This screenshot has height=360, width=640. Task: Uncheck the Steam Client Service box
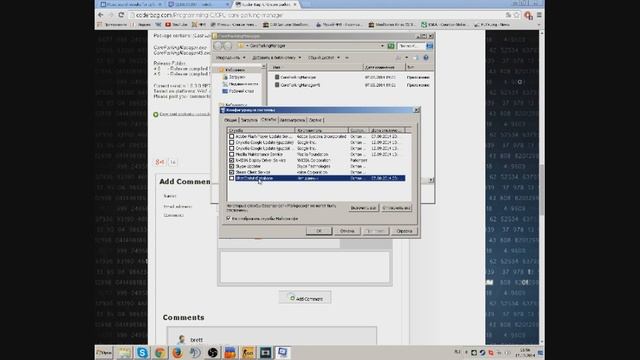point(231,172)
